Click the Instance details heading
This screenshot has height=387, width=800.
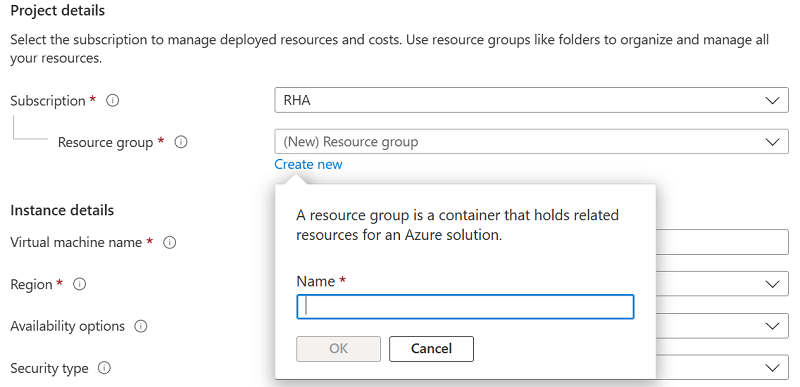click(x=62, y=210)
